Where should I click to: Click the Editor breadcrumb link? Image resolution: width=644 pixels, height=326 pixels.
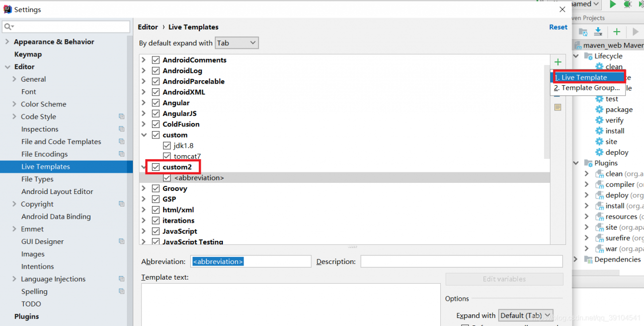[x=148, y=27]
